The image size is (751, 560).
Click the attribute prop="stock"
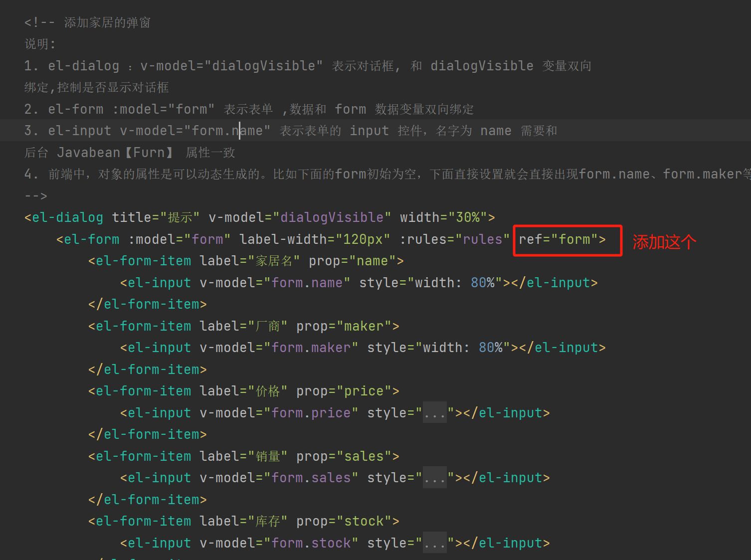coord(344,521)
